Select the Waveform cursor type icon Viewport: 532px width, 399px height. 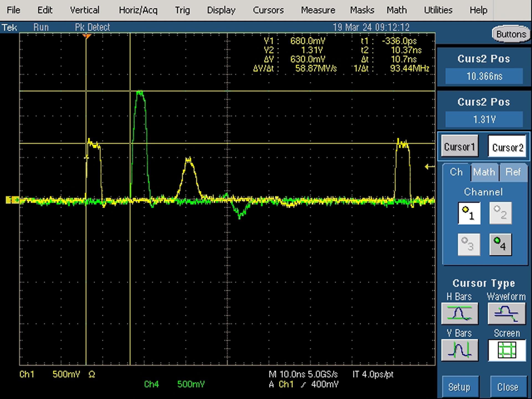coord(507,313)
